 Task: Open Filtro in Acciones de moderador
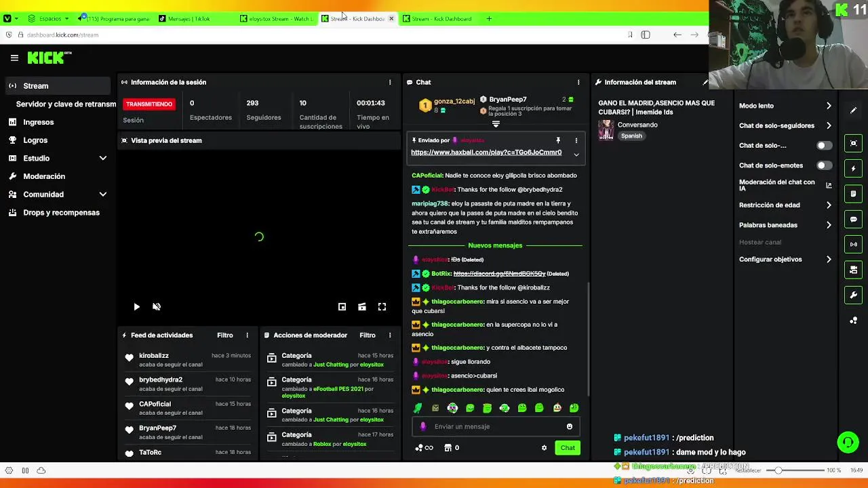[368, 335]
